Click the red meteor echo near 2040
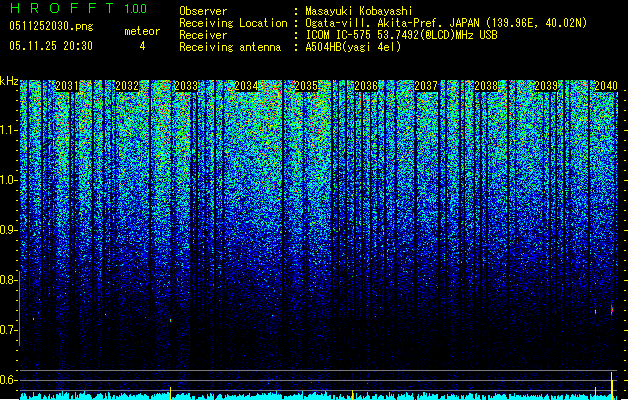629x400 pixels. coord(612,310)
